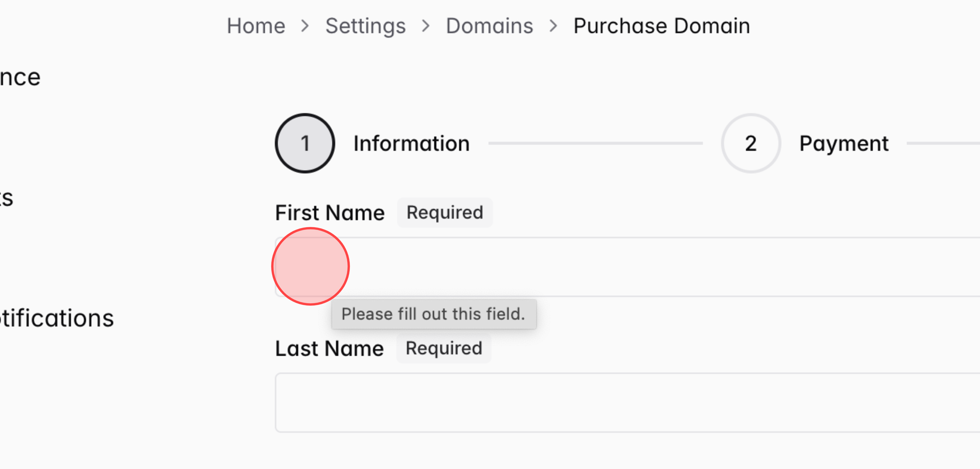The image size is (980, 469).
Task: Dismiss the Please fill out this field tooltip
Action: [x=434, y=314]
